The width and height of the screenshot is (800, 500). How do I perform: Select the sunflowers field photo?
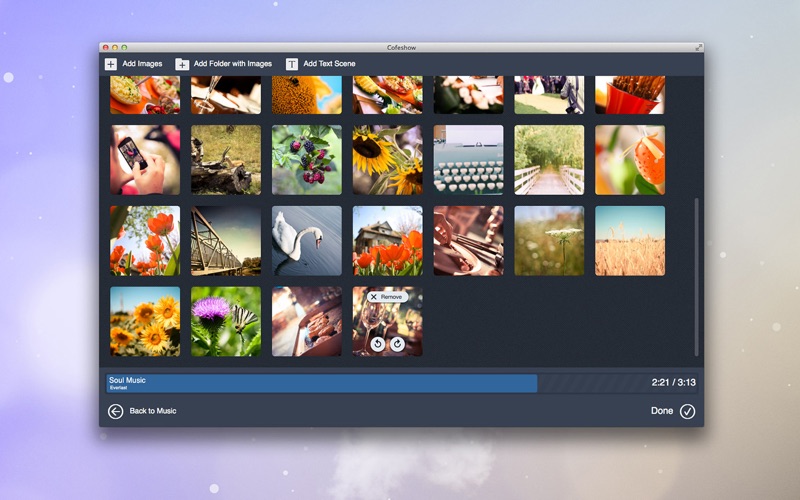coord(145,321)
